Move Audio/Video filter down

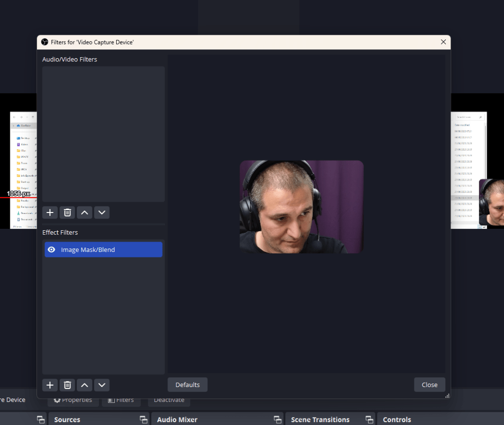(102, 212)
